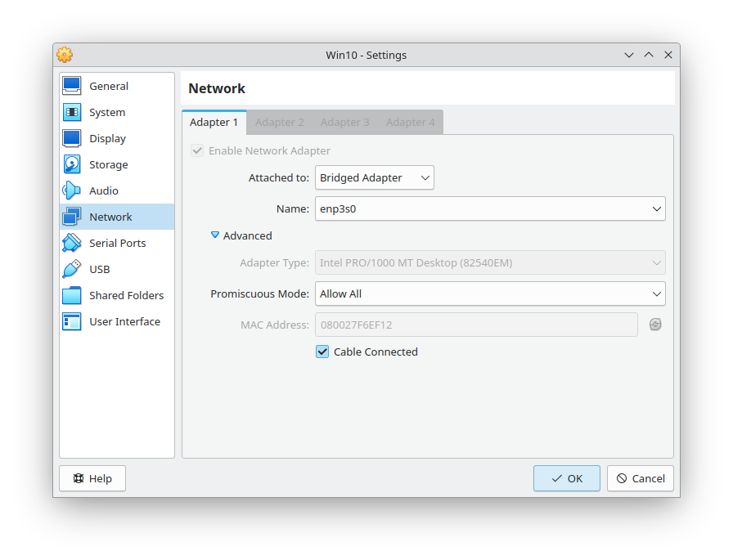Switch to the Adapter 2 tab

(x=279, y=122)
